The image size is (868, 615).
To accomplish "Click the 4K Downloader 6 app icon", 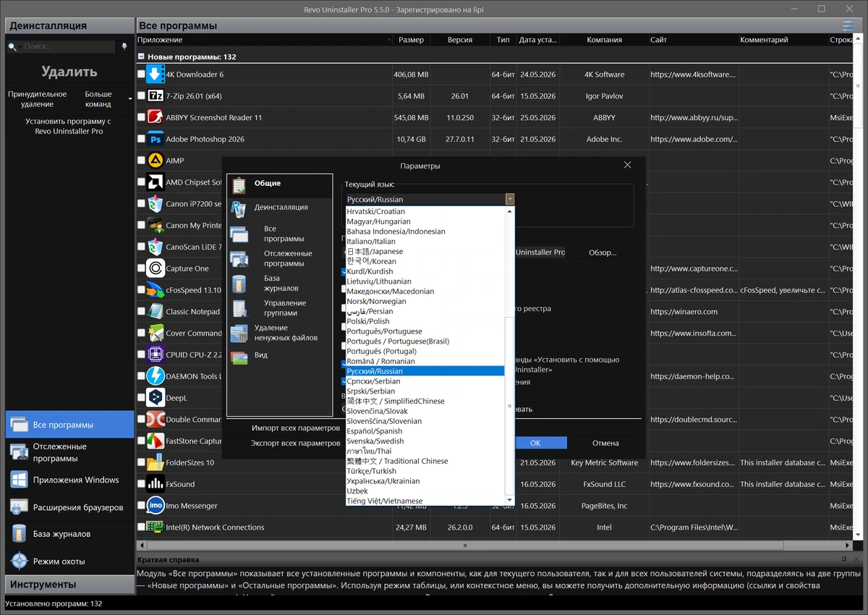I will (x=156, y=74).
